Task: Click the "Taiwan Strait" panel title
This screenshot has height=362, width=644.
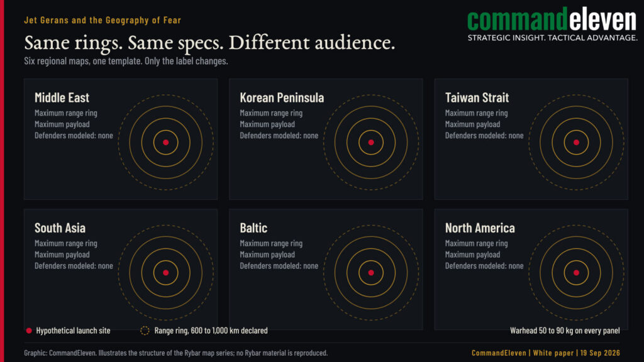Action: (x=477, y=97)
